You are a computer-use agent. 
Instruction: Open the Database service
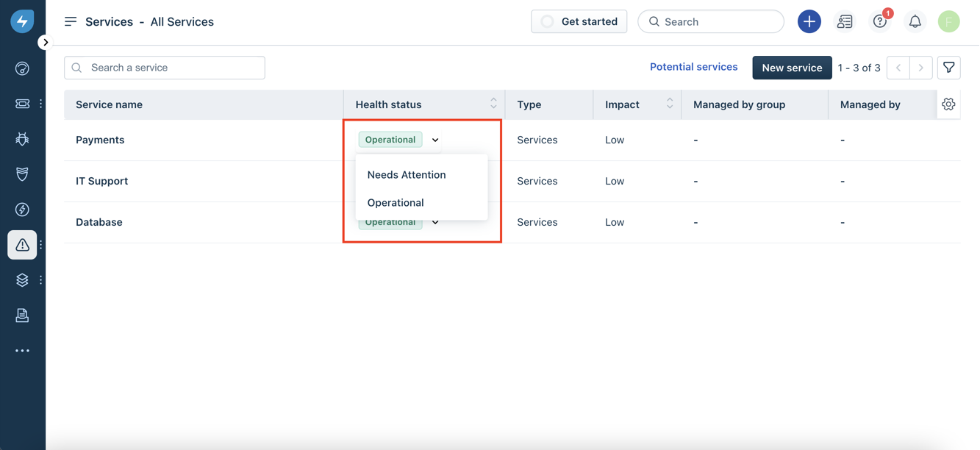coord(99,222)
